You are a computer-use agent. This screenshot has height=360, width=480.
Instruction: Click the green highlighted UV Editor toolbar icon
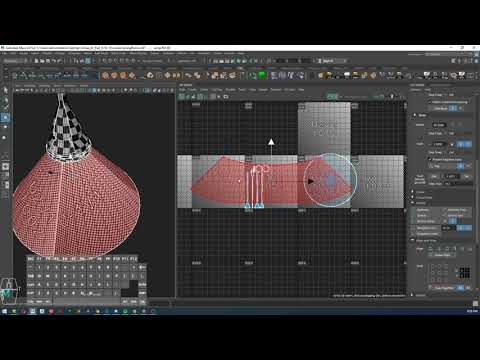(332, 97)
